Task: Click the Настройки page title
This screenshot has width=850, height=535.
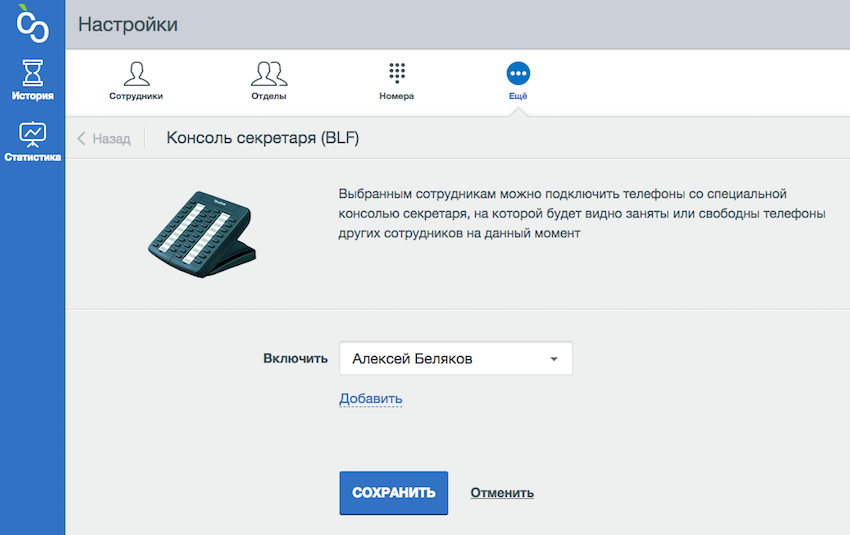Action: (128, 24)
